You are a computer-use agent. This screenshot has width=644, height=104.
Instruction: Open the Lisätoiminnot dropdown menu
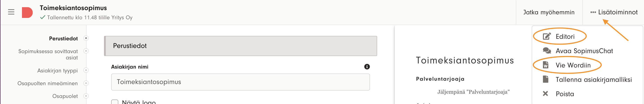(614, 12)
